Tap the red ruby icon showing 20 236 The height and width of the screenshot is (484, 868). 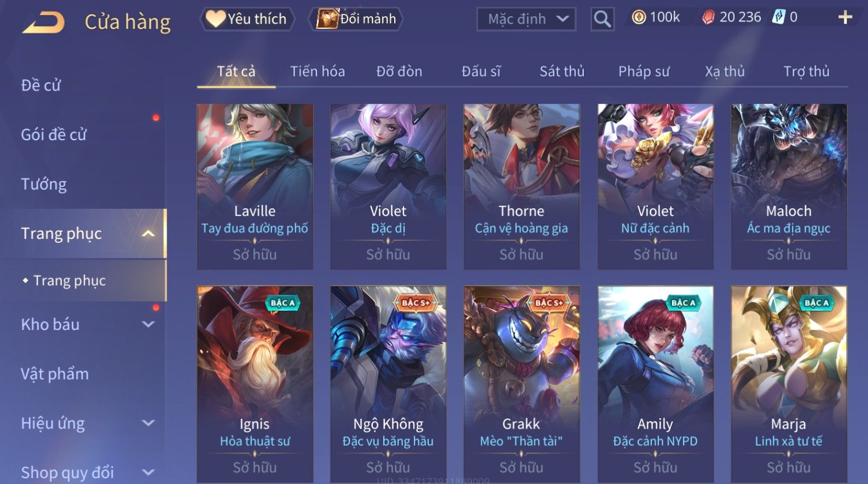tap(708, 17)
